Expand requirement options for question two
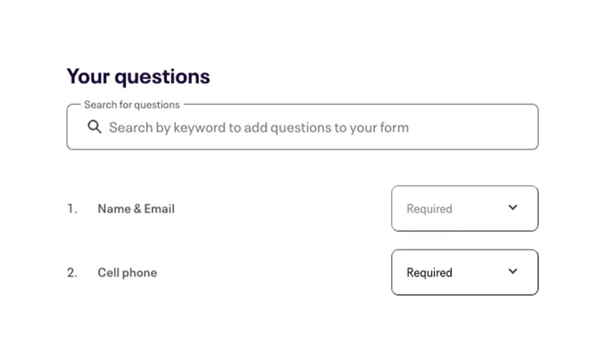This screenshot has width=605, height=364. coord(464,272)
